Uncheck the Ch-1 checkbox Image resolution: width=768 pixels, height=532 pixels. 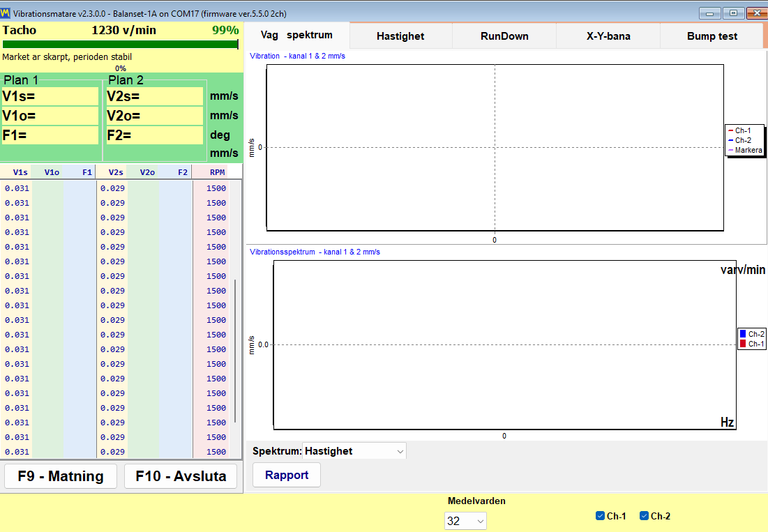(600, 516)
